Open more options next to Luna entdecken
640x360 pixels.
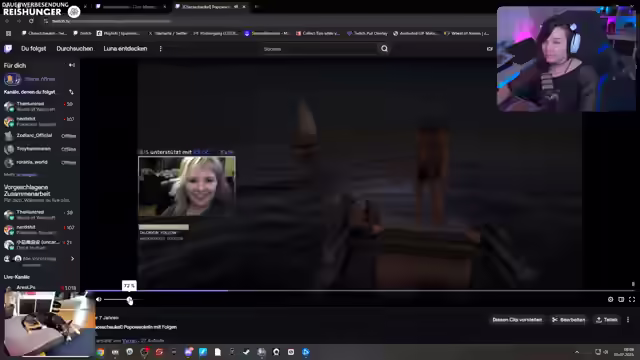pos(160,49)
